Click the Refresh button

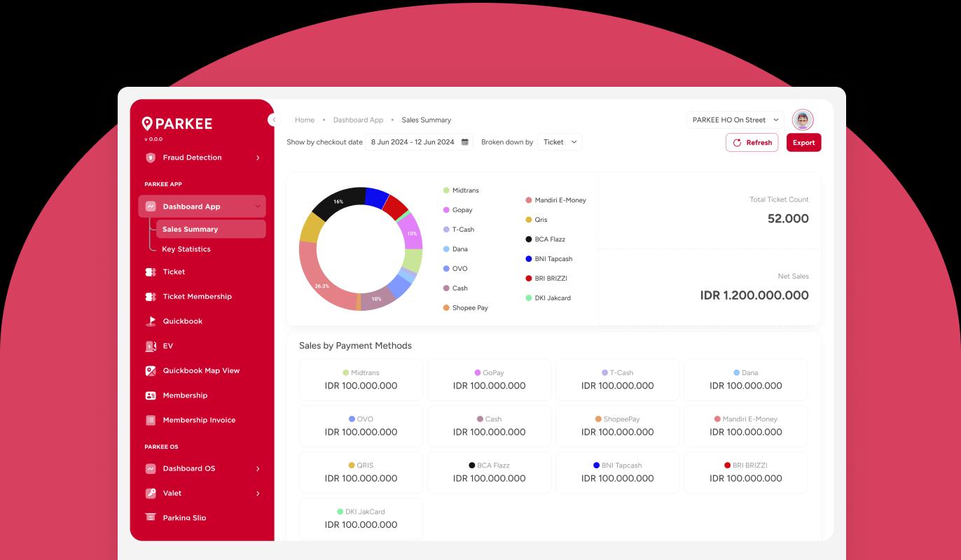(x=752, y=143)
